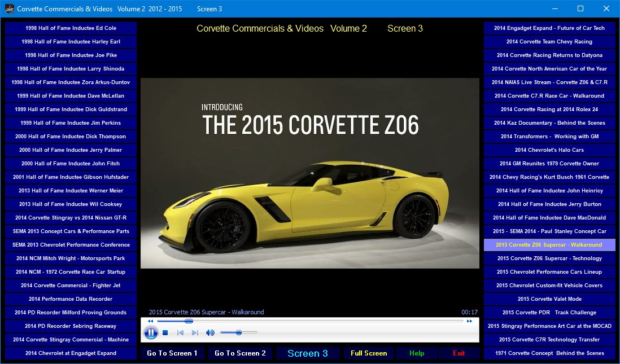Click the fast-forward double-arrow icon
This screenshot has width=620, height=364.
[x=469, y=321]
